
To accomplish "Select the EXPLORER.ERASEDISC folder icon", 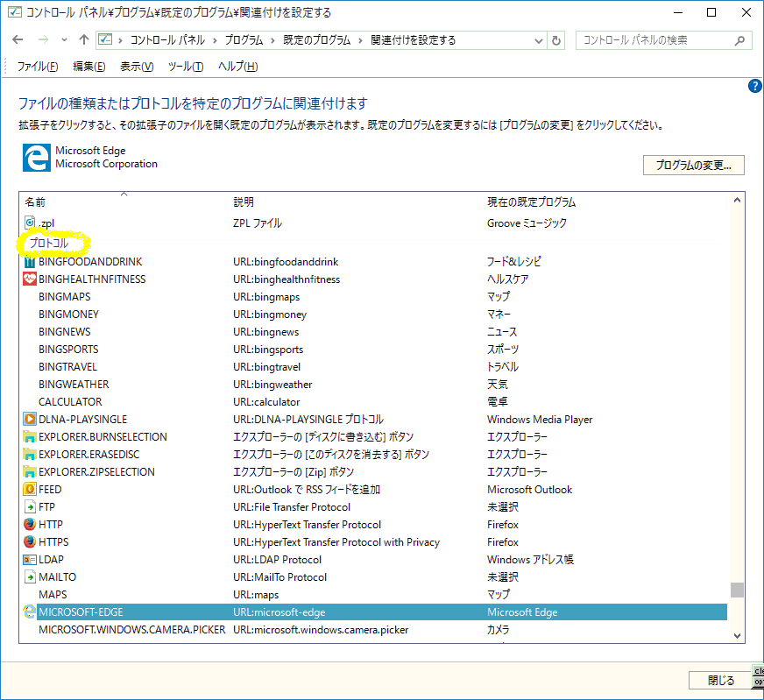I will pyautogui.click(x=30, y=454).
